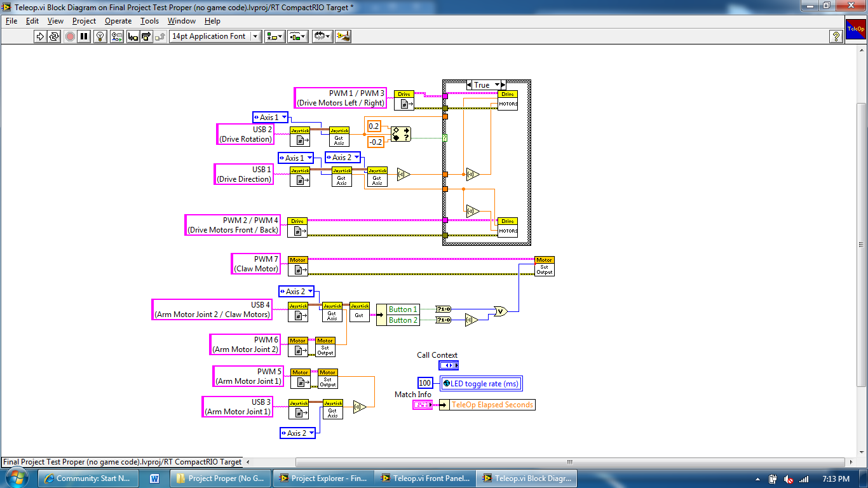Select Motor refnum Get VI for PWM 6
868x488 pixels.
coord(298,347)
